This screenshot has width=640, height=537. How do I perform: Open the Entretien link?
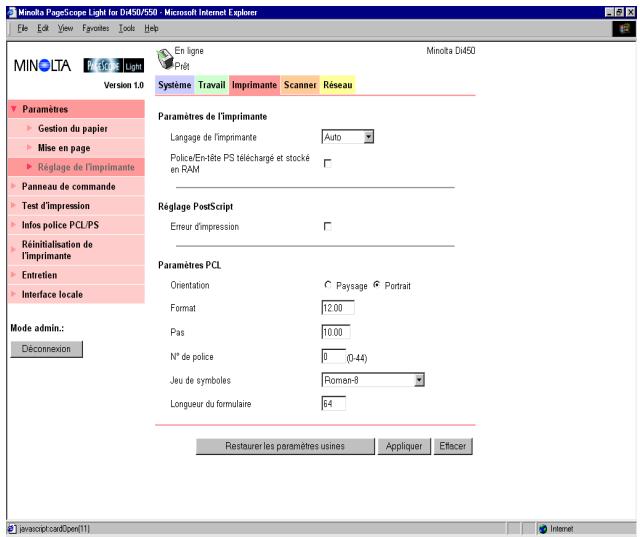click(x=39, y=275)
